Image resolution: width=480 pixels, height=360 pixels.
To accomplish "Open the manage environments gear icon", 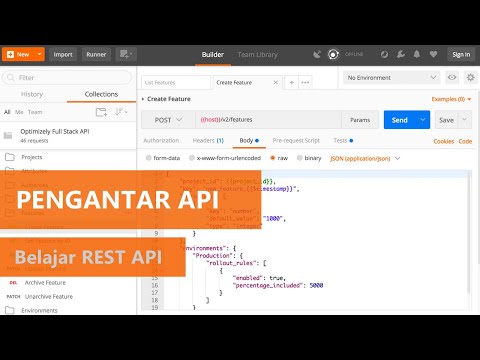I will pos(470,77).
